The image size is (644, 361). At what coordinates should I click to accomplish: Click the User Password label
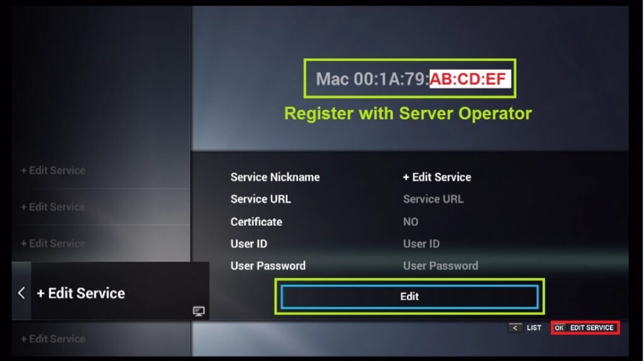click(x=268, y=266)
